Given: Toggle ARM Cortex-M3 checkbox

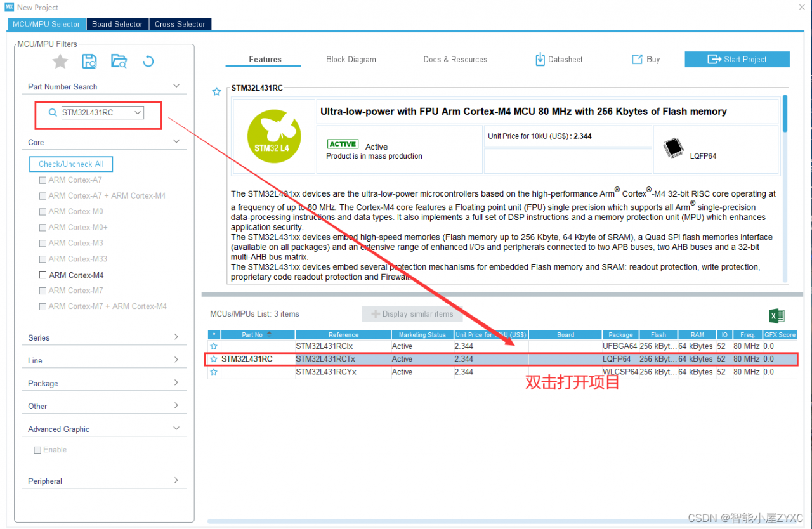Looking at the screenshot, I should 43,244.
